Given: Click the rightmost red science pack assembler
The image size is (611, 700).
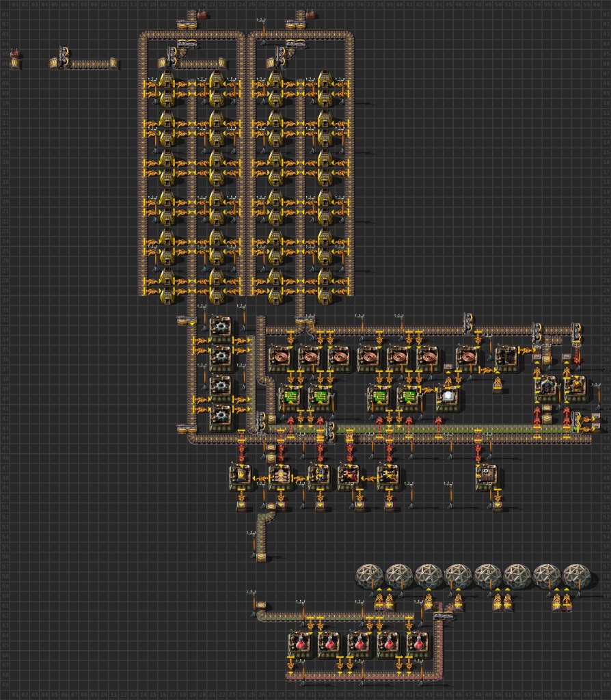Looking at the screenshot, I should pyautogui.click(x=418, y=644).
